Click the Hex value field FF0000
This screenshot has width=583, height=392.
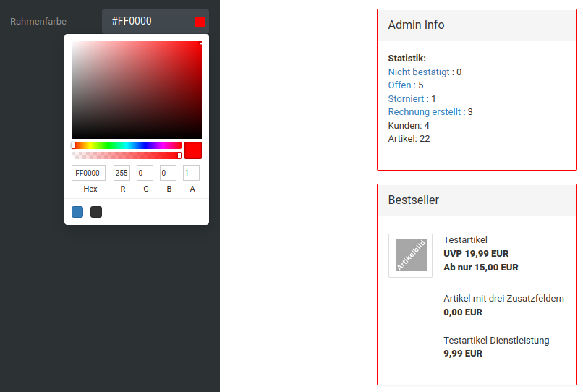[x=88, y=174]
